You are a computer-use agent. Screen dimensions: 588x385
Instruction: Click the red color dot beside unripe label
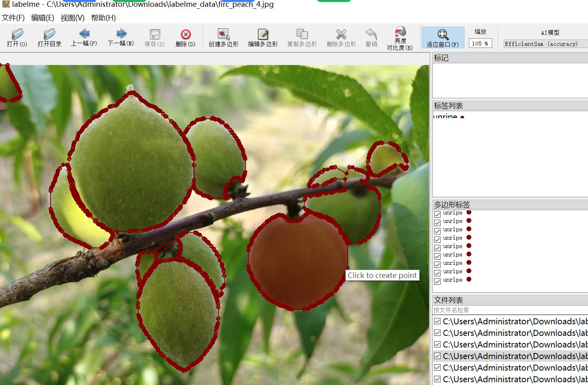pyautogui.click(x=462, y=117)
